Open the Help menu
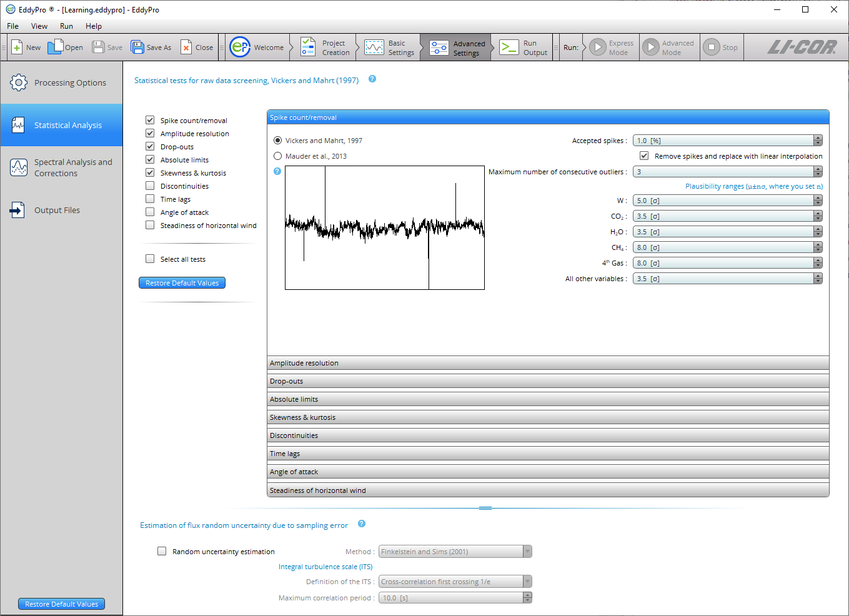 94,26
